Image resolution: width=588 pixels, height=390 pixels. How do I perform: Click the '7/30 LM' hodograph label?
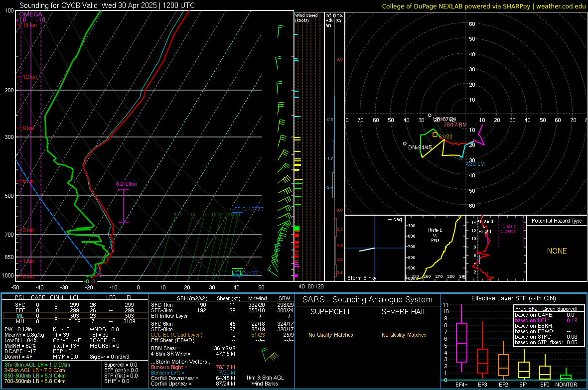475,164
